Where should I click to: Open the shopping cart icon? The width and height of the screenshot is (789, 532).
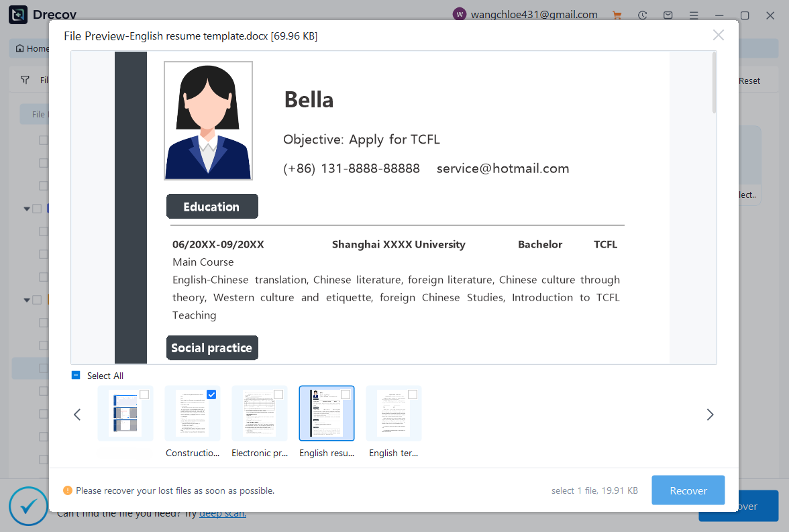click(x=617, y=15)
